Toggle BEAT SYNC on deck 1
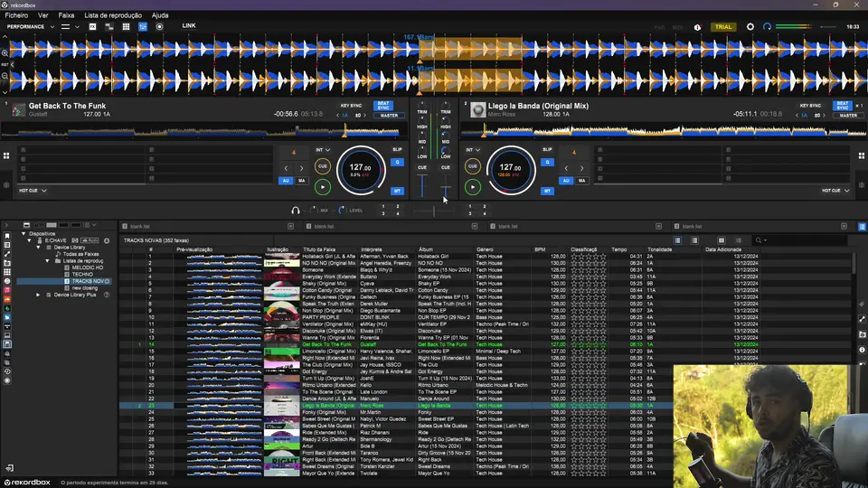 point(383,105)
